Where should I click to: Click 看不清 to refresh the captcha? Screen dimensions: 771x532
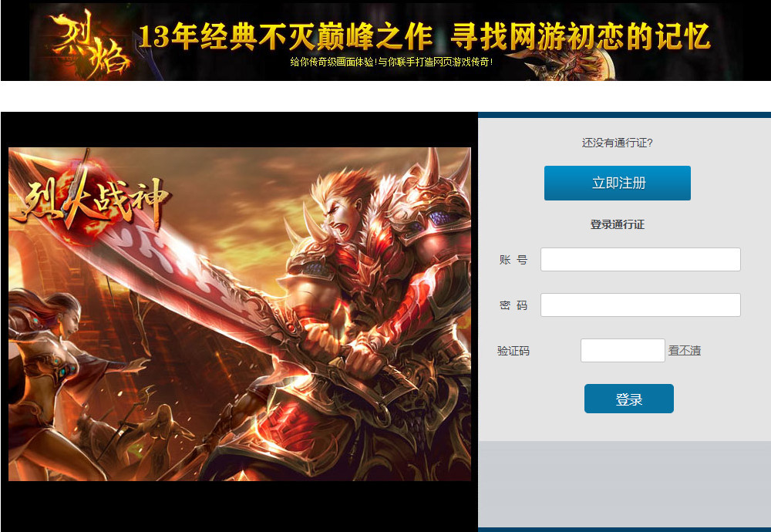click(x=685, y=351)
